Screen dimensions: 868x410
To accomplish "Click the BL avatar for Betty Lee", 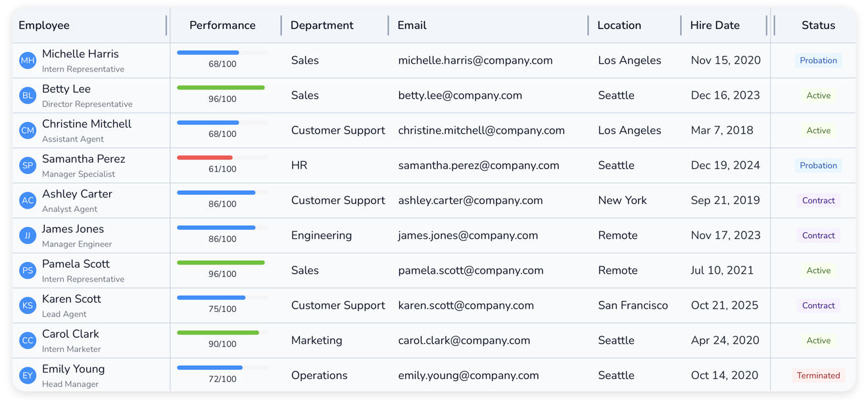I will coord(28,95).
